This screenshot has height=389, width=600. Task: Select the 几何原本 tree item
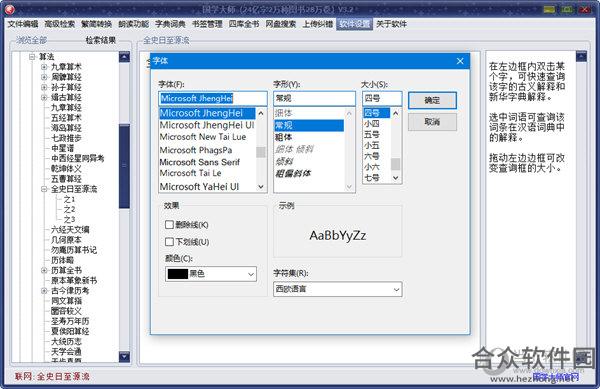point(66,240)
